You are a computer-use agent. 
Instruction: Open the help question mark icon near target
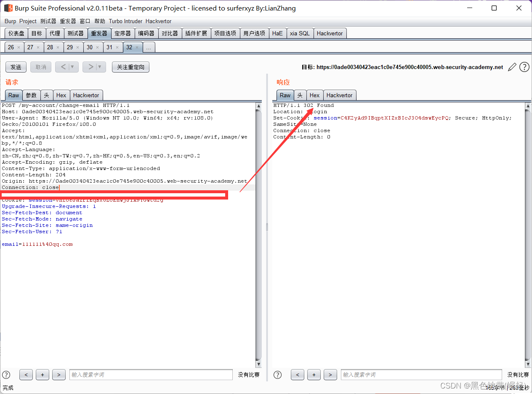524,67
